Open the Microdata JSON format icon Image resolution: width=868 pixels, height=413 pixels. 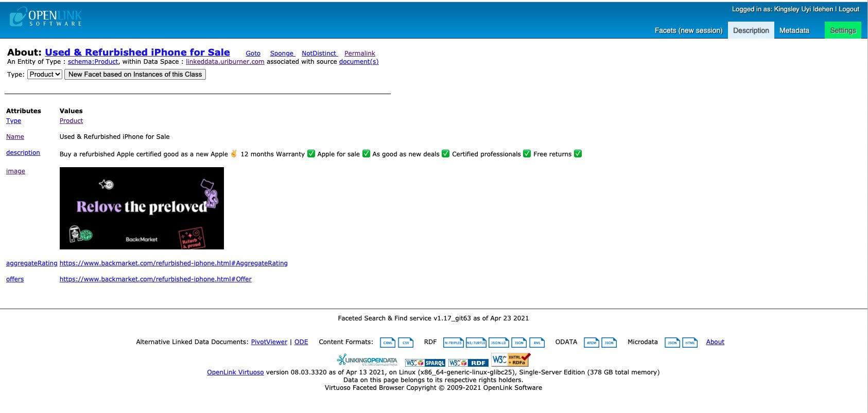pos(672,343)
